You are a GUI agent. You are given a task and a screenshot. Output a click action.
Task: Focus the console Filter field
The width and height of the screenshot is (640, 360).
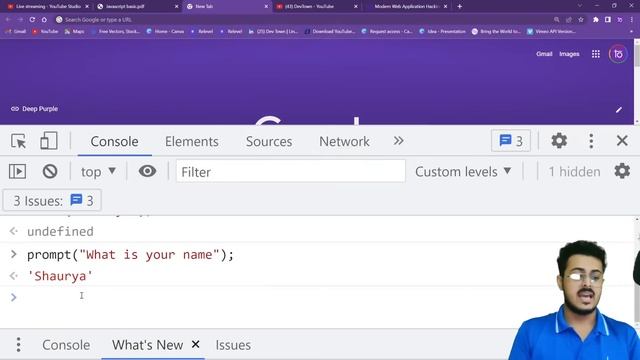tap(291, 171)
